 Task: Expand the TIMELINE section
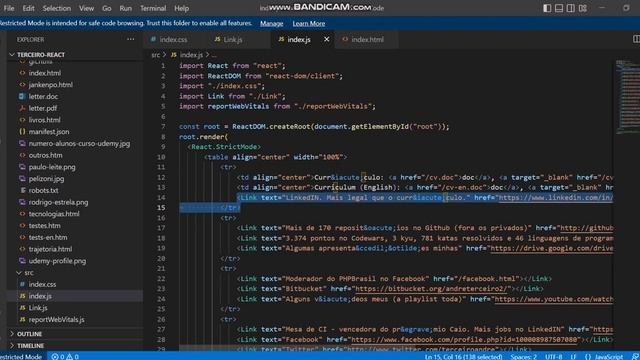(30, 346)
